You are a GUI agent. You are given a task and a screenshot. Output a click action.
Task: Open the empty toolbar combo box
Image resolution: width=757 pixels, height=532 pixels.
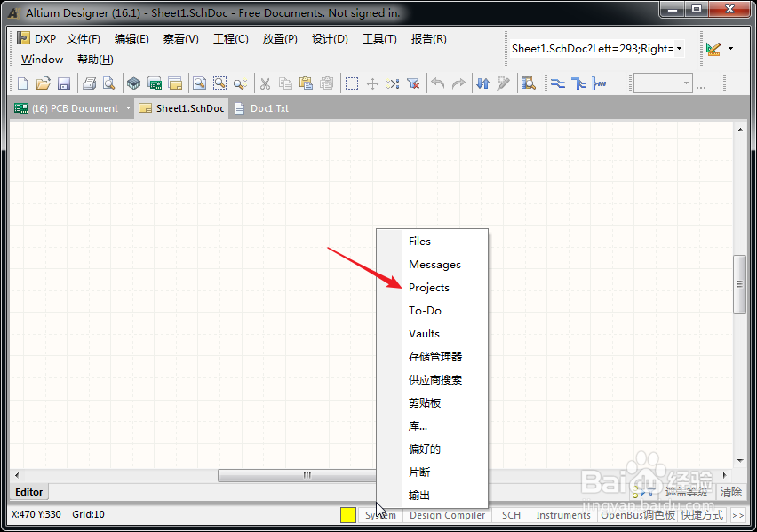click(x=663, y=83)
